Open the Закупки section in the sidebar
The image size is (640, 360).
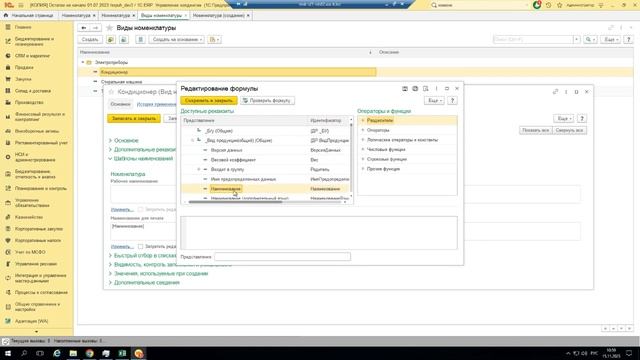coord(23,79)
